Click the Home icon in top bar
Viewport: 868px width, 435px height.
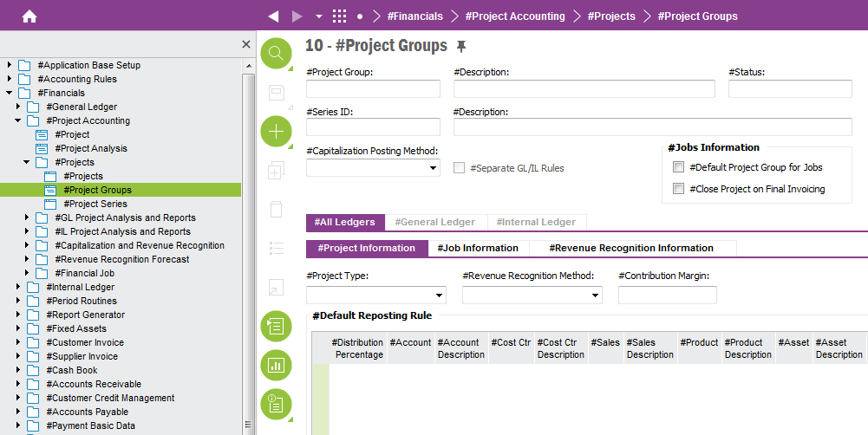[29, 16]
